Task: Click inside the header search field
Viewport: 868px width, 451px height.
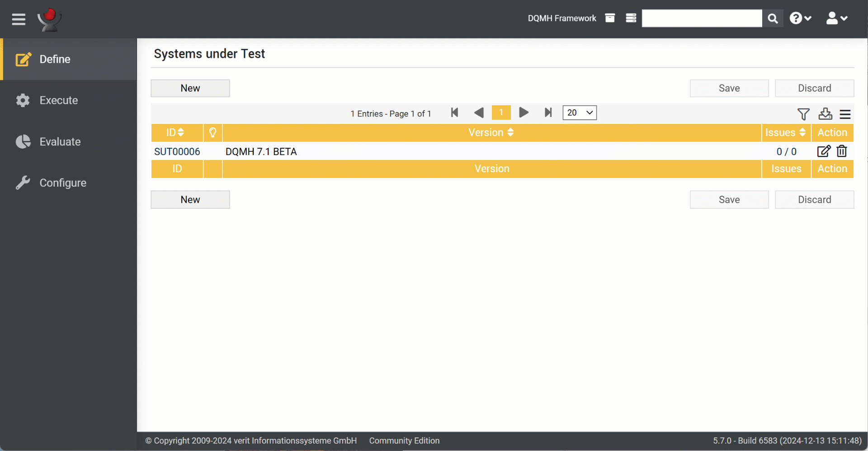Action: tap(701, 19)
